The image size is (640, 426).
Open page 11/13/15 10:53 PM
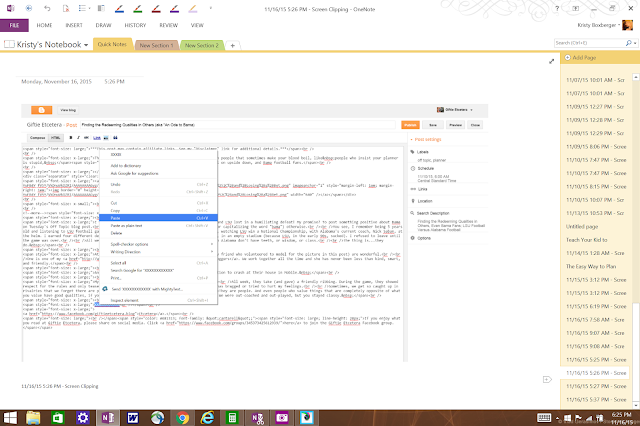click(x=595, y=213)
